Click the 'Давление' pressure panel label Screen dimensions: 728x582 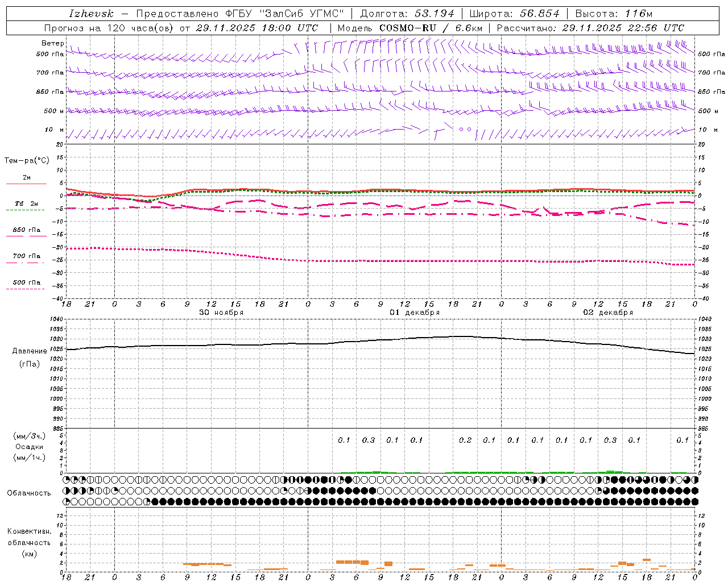pyautogui.click(x=30, y=351)
